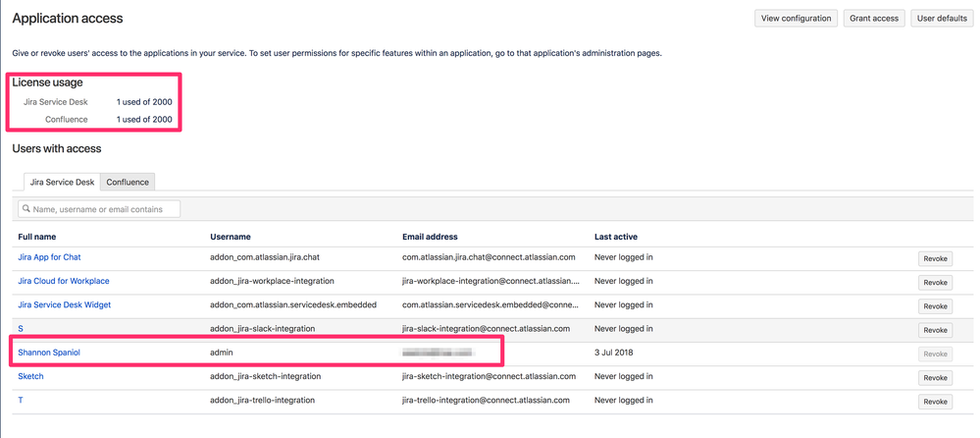Open User defaults
The image size is (980, 438).
(942, 18)
